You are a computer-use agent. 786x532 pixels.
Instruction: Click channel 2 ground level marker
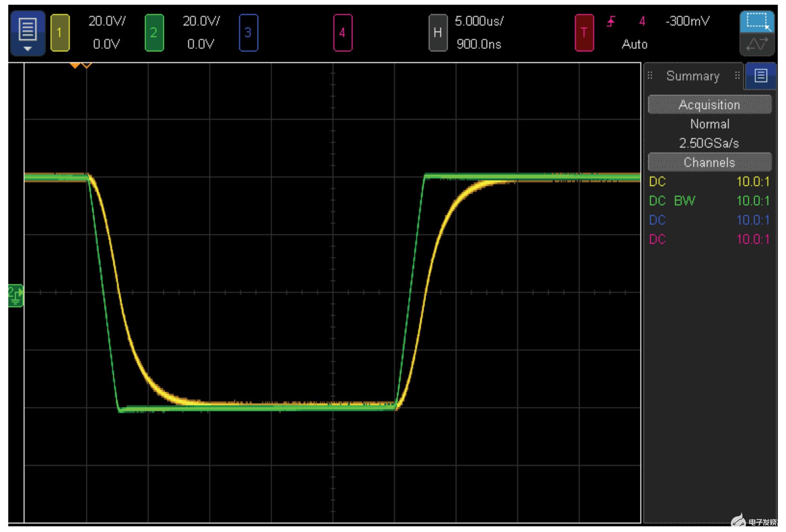[x=15, y=295]
